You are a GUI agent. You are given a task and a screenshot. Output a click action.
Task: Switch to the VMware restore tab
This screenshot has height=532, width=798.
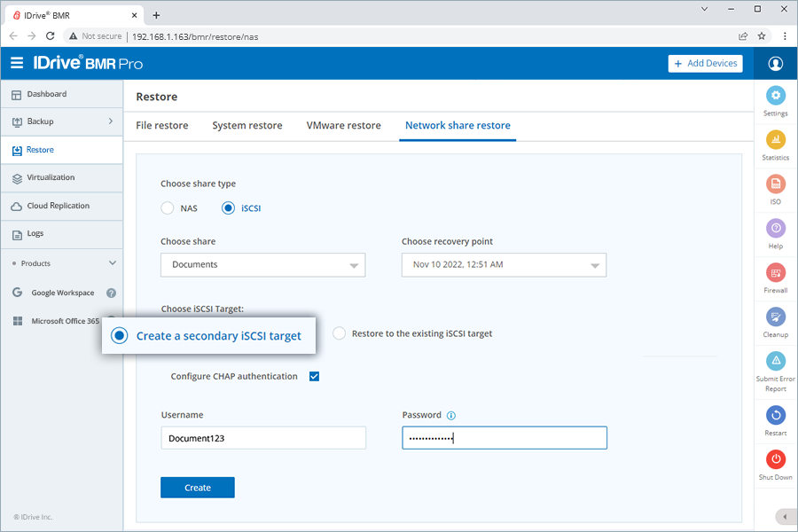click(x=343, y=125)
